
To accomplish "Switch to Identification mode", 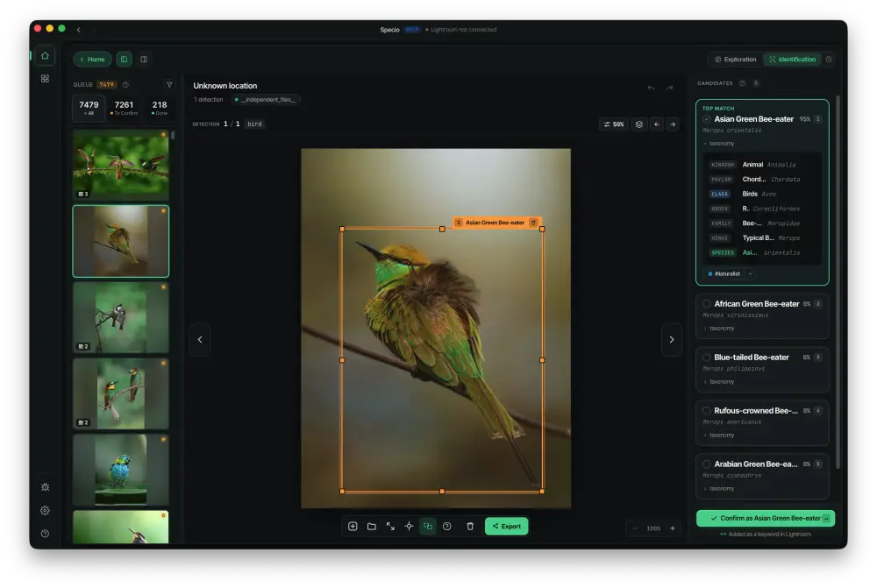I will pos(792,60).
